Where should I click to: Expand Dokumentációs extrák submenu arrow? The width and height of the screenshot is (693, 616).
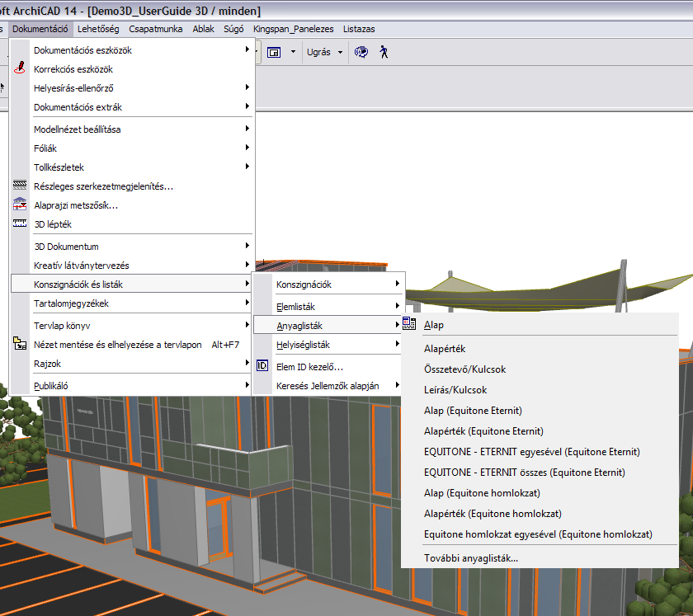tap(247, 106)
